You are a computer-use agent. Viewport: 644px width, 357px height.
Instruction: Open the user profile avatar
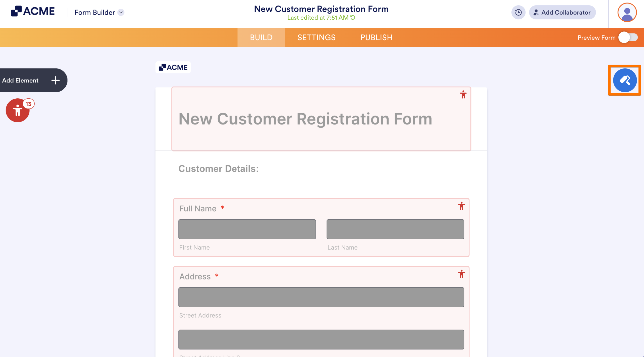pos(627,12)
